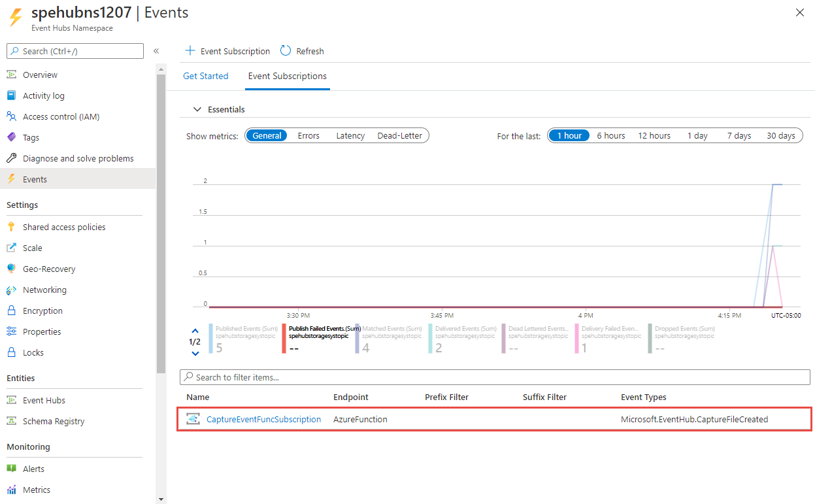The image size is (815, 504).
Task: Toggle Publish Failed Events red legend swatch
Action: point(284,339)
